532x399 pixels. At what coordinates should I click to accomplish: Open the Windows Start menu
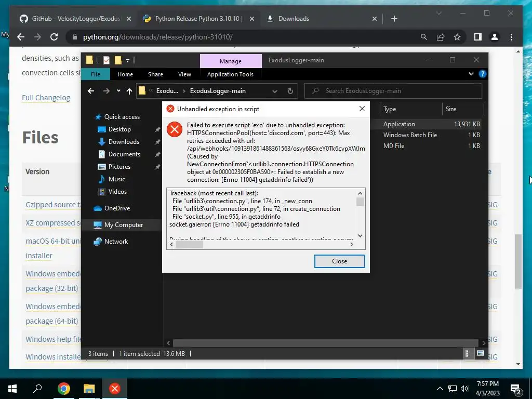12,389
